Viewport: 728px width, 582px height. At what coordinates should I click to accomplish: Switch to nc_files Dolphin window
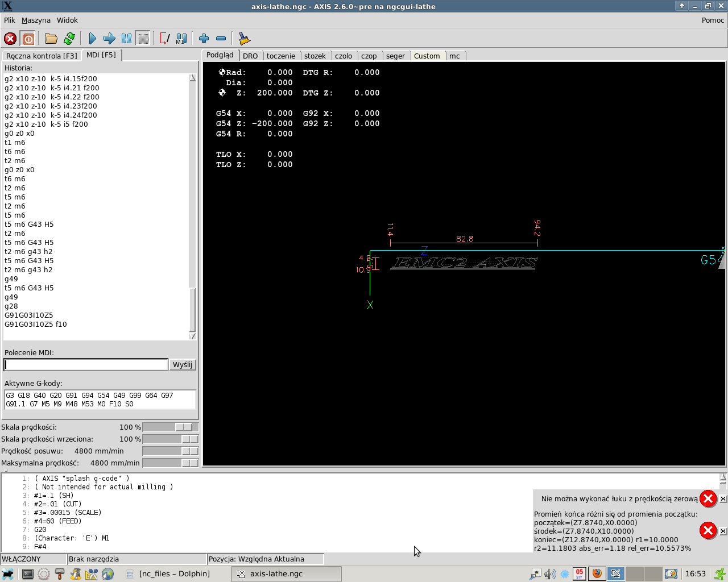click(175, 574)
